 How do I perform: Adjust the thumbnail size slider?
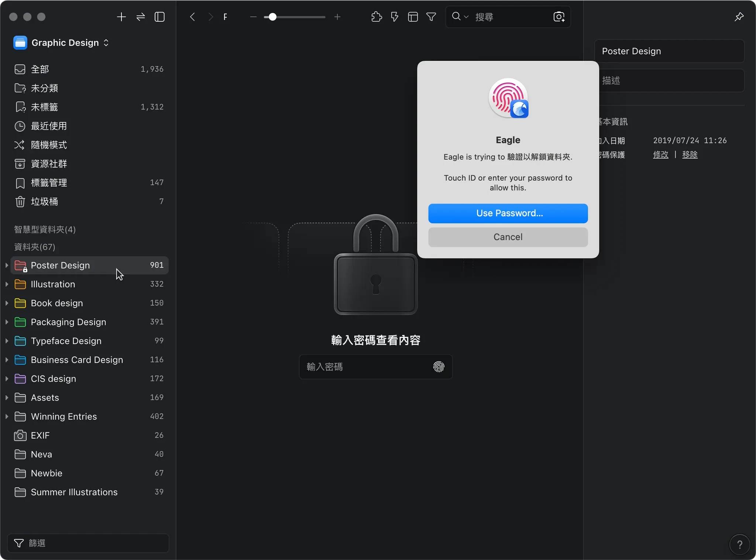tap(295, 17)
